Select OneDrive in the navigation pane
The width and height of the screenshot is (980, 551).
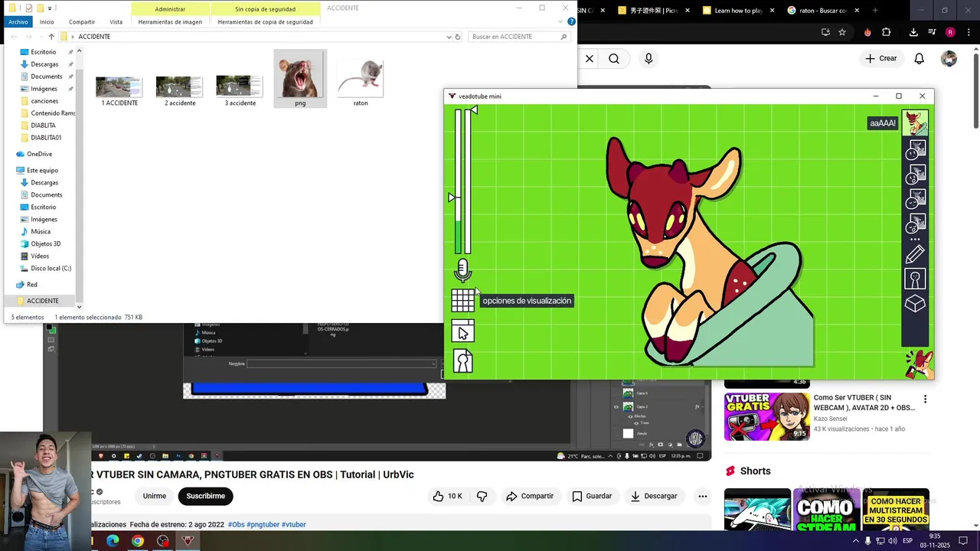tap(39, 154)
